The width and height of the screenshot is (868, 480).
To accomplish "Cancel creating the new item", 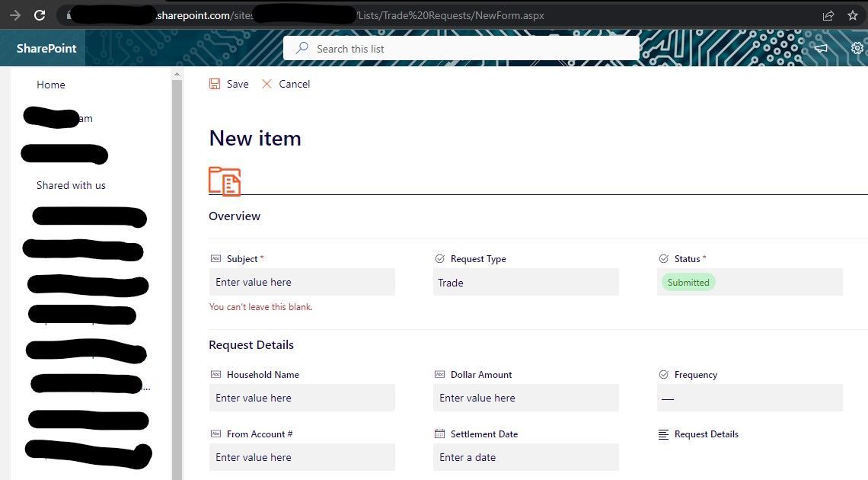I will coord(286,84).
